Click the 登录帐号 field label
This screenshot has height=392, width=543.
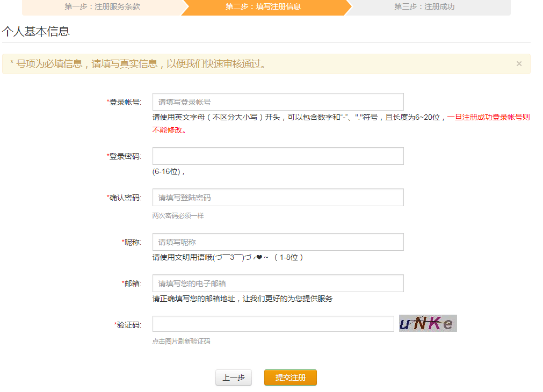point(125,102)
